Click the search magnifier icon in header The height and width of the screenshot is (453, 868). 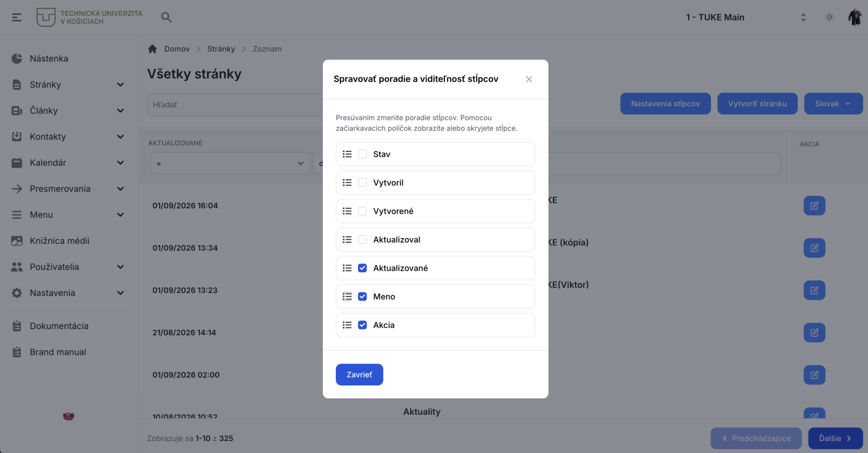click(x=166, y=17)
